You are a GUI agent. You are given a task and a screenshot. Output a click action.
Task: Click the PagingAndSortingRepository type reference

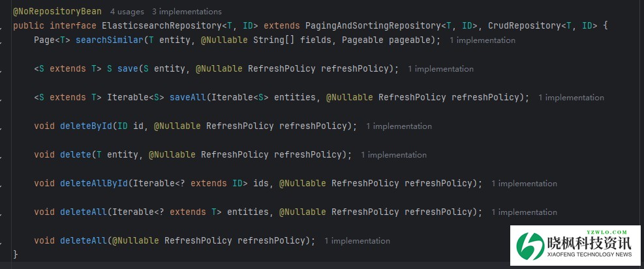[x=373, y=26]
